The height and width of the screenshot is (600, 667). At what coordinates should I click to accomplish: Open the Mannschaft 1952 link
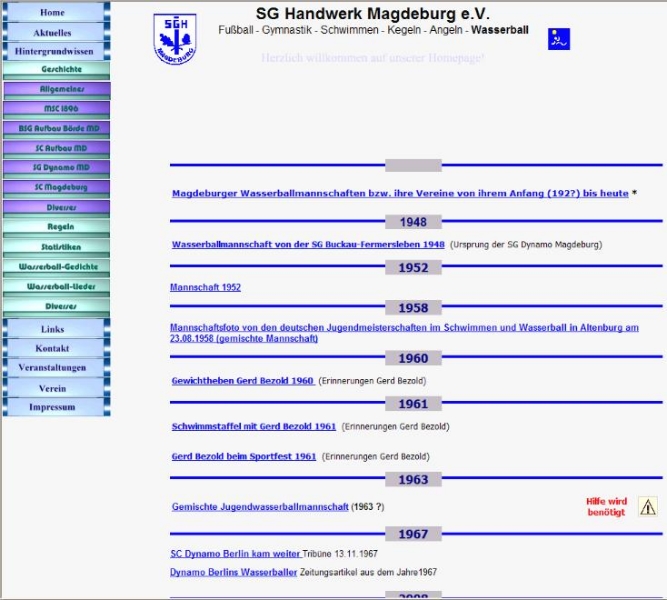coord(205,287)
